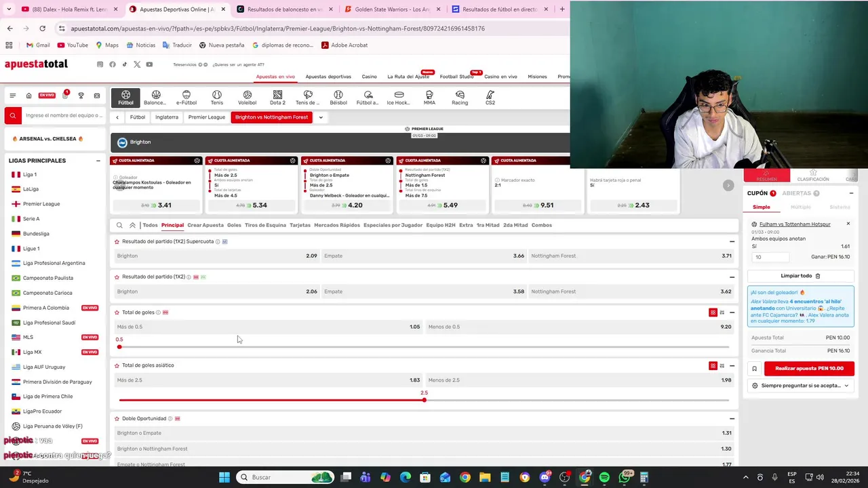Select Más de 2.5 odds 1.83
This screenshot has width=868, height=488.
click(x=269, y=380)
